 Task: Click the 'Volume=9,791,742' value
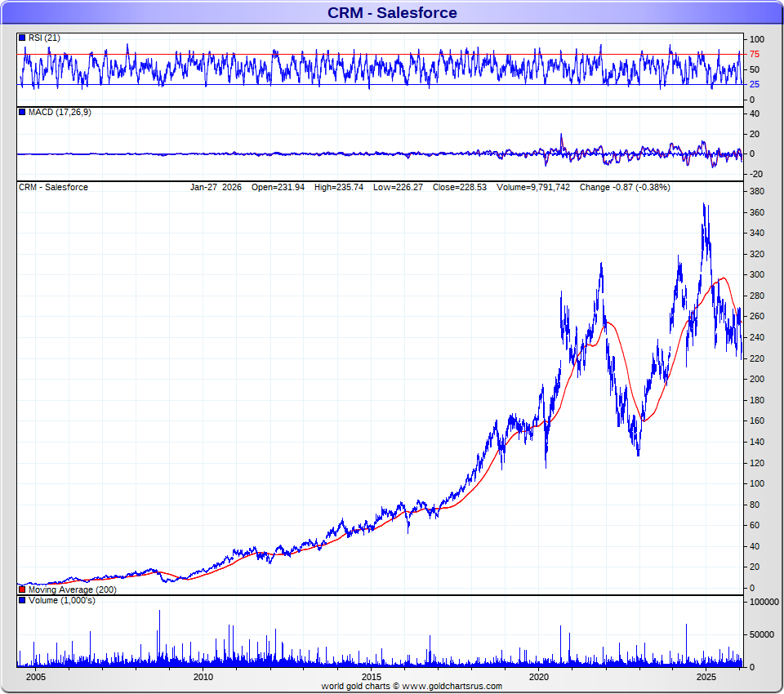click(x=533, y=187)
